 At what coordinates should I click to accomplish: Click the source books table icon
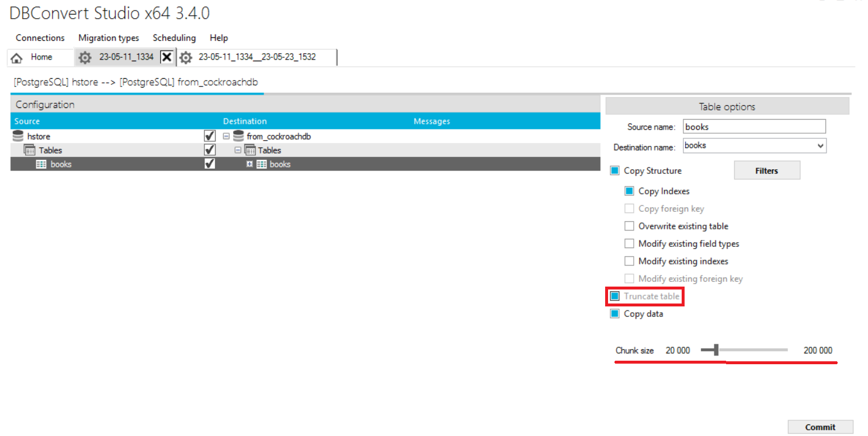pyautogui.click(x=41, y=165)
